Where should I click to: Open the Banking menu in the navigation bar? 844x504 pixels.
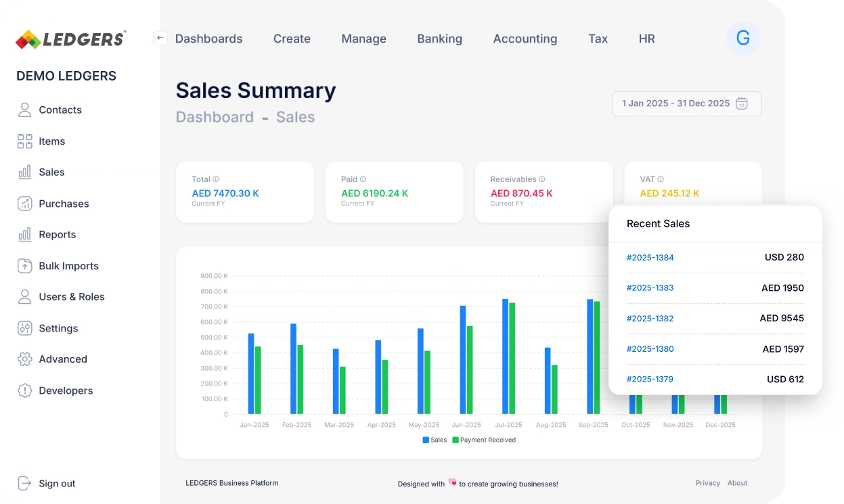[x=439, y=39]
